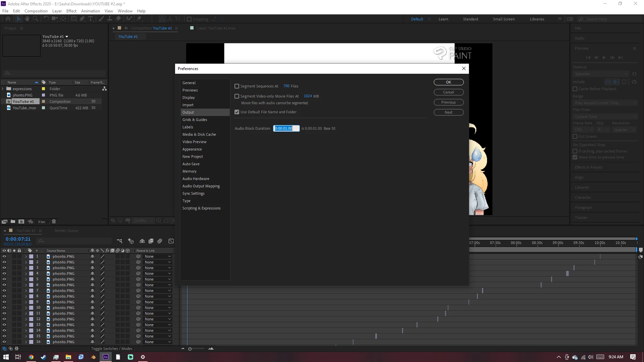Viewport: 644px width, 362px height.
Task: Click the Next preferences button
Action: point(448,112)
